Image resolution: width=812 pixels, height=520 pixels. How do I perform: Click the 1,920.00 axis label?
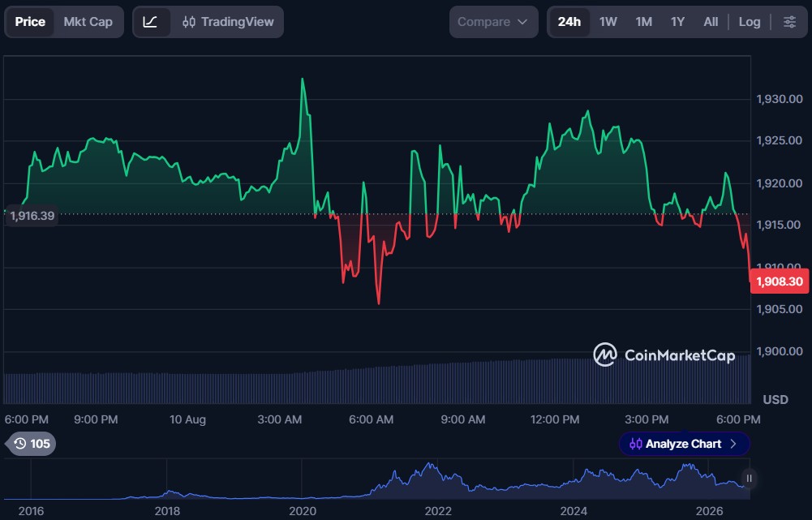(780, 183)
